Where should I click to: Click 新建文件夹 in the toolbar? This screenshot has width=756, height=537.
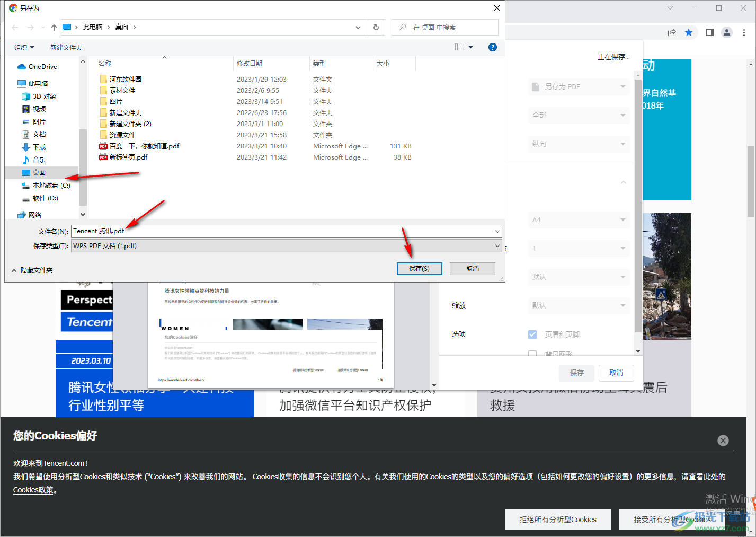(66, 47)
